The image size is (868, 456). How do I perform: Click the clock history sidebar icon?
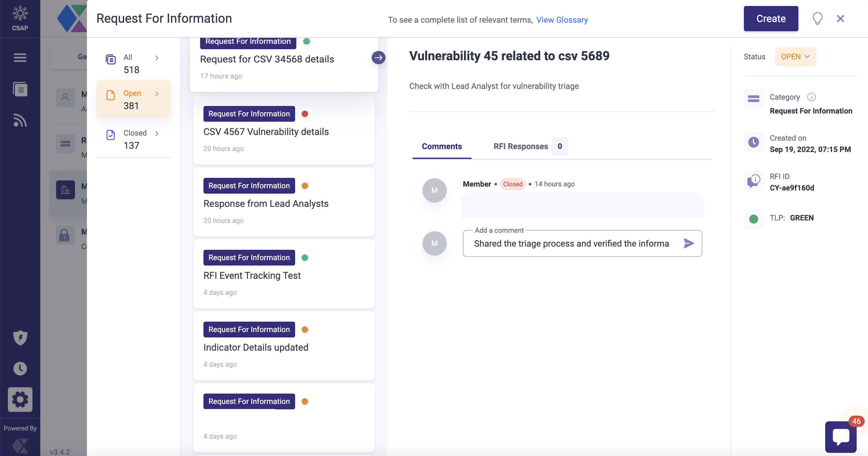click(x=20, y=368)
